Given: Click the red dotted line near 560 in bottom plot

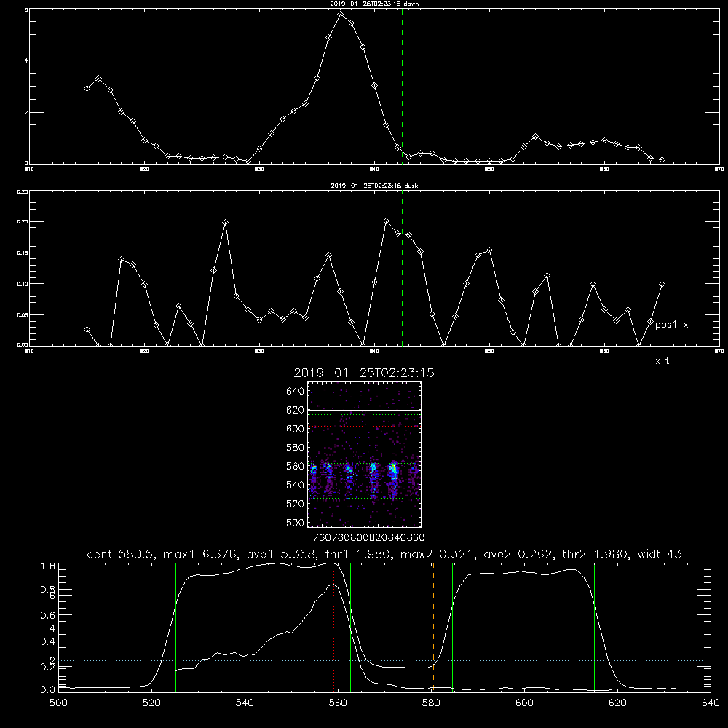Looking at the screenshot, I should pos(334,628).
